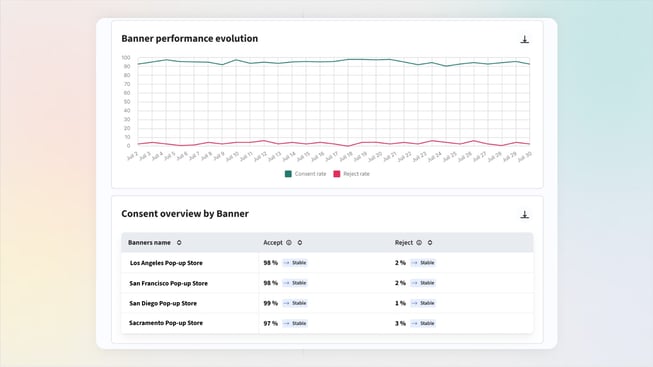The image size is (653, 367).
Task: Click Stable badge in San Diego Accept cell
Action: pyautogui.click(x=295, y=303)
